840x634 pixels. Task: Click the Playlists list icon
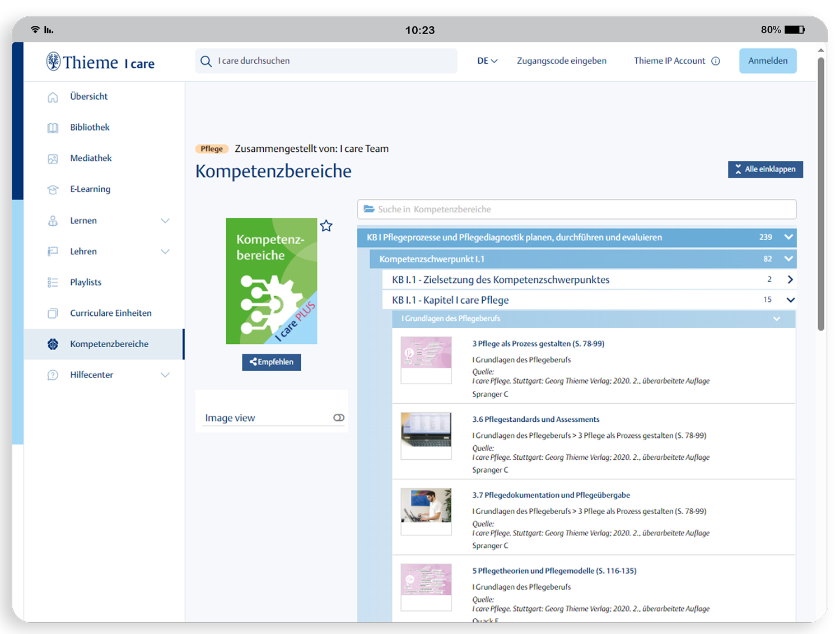coord(53,282)
